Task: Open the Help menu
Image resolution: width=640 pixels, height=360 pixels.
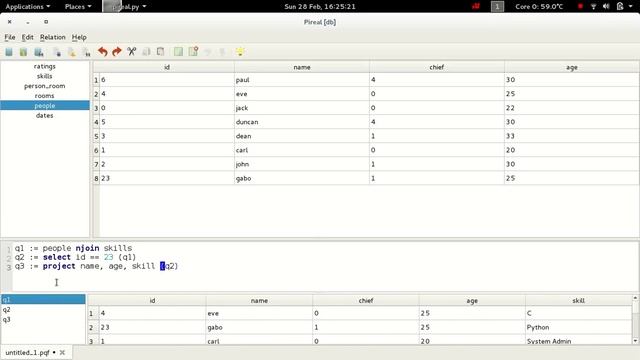Action: coord(79,37)
